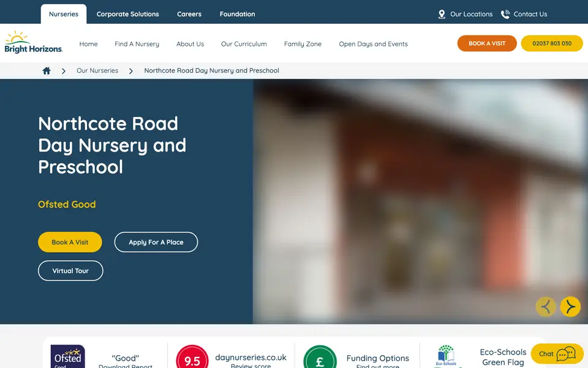Click the green pound sign icon
Image resolution: width=588 pixels, height=368 pixels.
[320, 357]
